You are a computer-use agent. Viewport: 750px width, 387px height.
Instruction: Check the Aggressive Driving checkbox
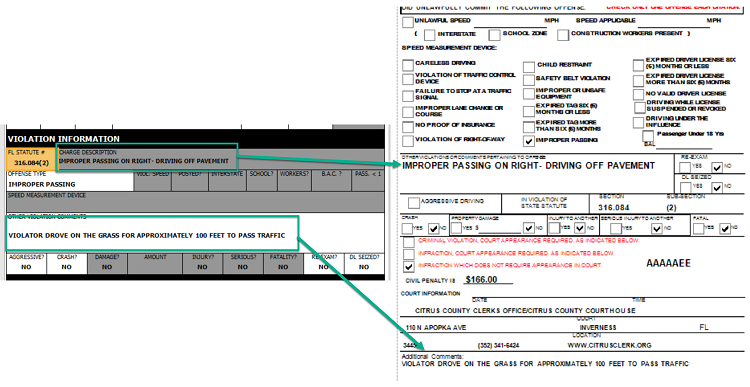(413, 202)
